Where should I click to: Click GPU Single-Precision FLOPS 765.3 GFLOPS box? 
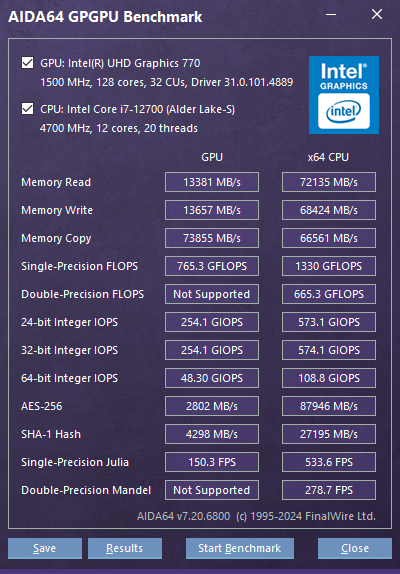coord(212,266)
